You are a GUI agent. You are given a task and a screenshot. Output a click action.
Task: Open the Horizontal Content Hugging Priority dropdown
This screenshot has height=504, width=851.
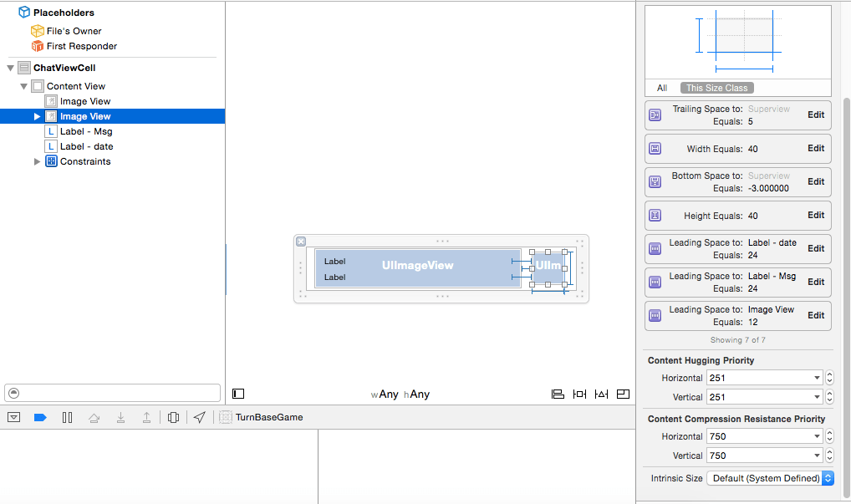click(764, 377)
